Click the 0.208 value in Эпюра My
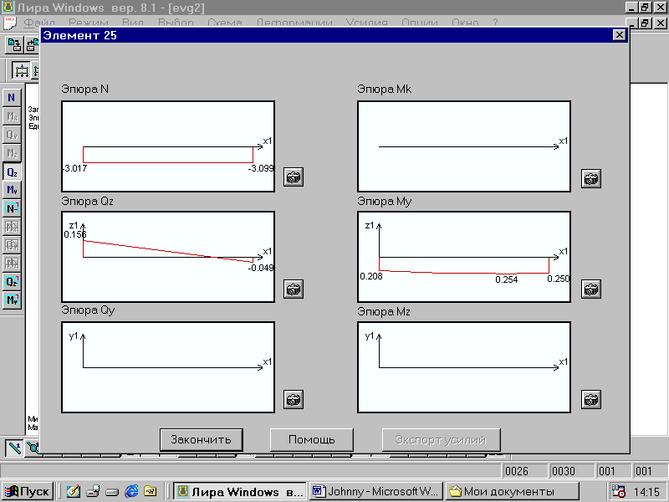 point(371,276)
